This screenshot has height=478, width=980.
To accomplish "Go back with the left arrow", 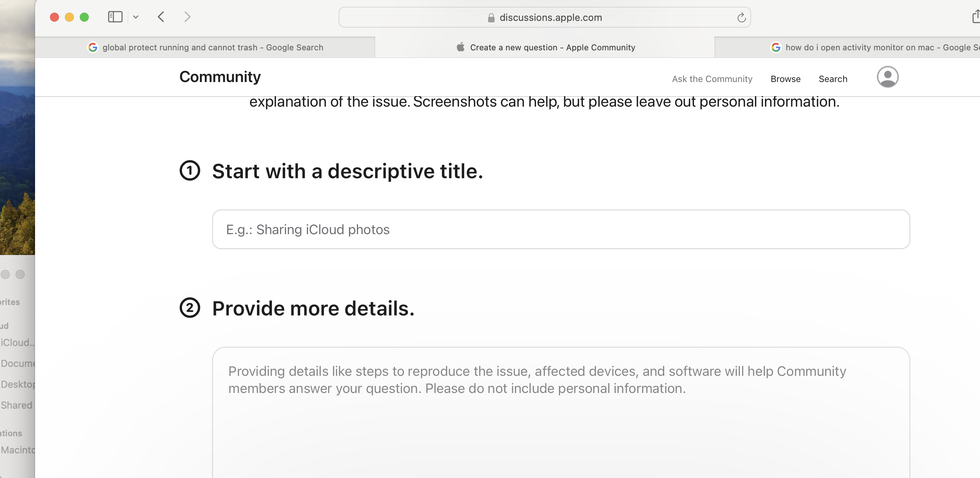I will (x=161, y=17).
